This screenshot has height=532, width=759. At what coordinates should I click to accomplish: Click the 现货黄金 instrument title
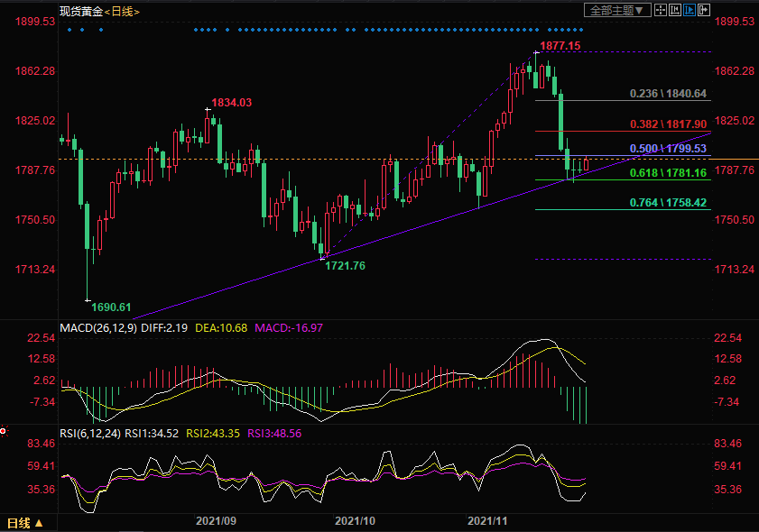tap(79, 10)
